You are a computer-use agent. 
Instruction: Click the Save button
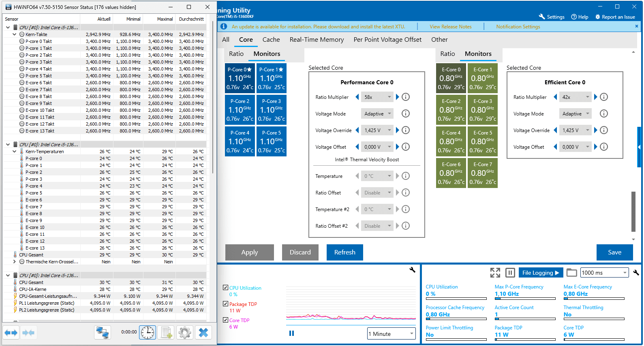(615, 252)
